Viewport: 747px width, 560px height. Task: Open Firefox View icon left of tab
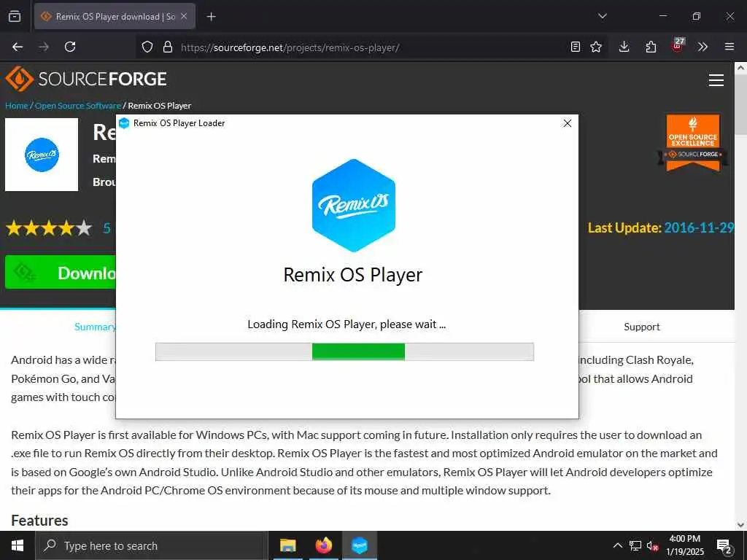15,16
